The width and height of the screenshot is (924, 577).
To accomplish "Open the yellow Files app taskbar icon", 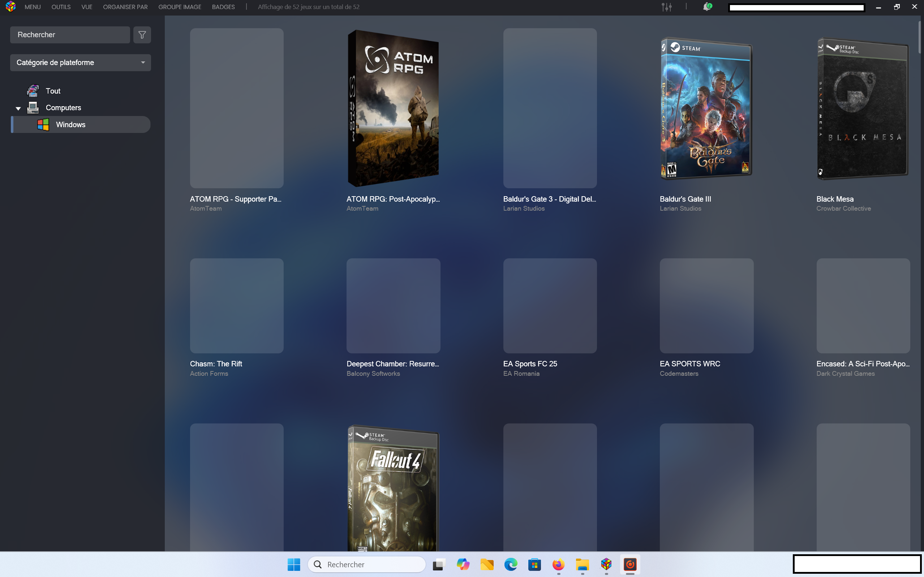I will pos(487,564).
